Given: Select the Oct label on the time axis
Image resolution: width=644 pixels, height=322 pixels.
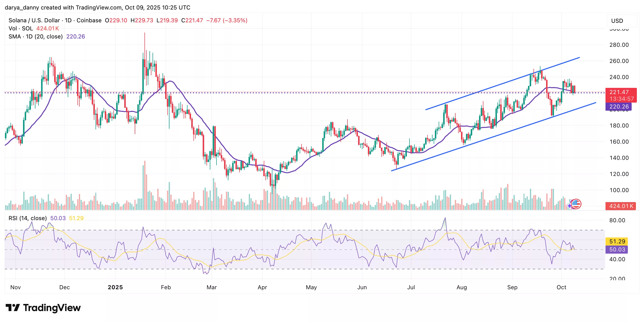Looking at the screenshot, I should [x=562, y=287].
